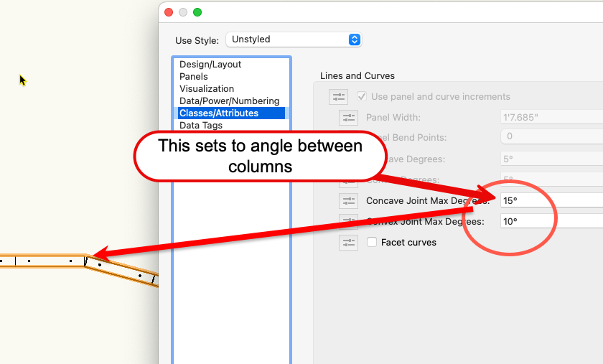
Task: Select the highlighted Classes/Attributes item
Action: point(219,113)
